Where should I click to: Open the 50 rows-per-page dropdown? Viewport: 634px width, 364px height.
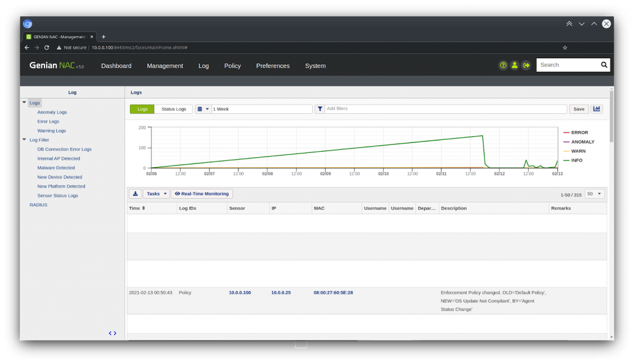coord(595,194)
